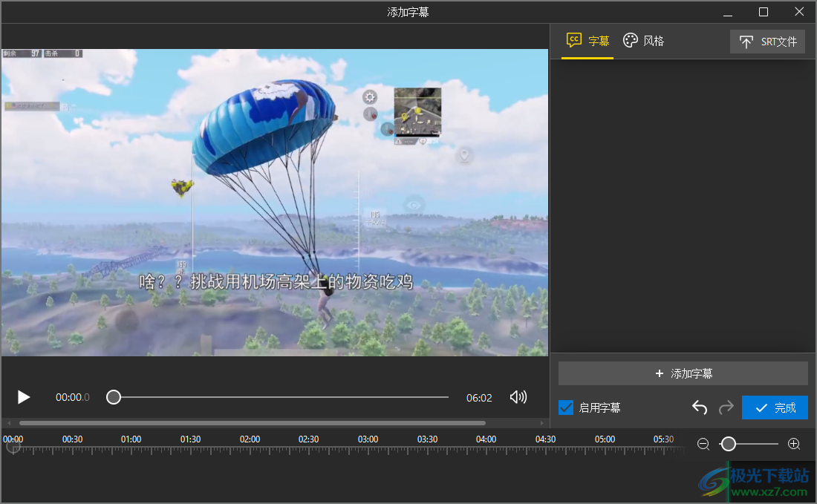Image resolution: width=817 pixels, height=504 pixels.
Task: Jump to the 02:00 timeline mark
Action: pyautogui.click(x=250, y=439)
